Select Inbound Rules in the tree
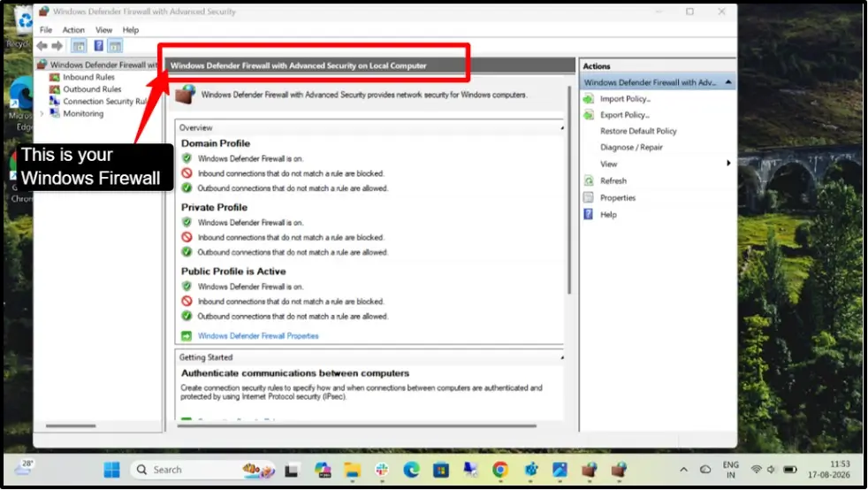 tap(88, 77)
